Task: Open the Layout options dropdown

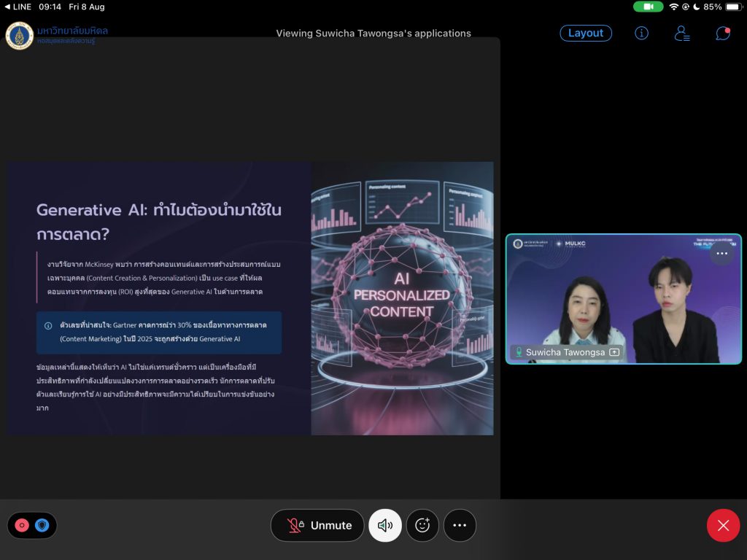Action: click(x=586, y=33)
